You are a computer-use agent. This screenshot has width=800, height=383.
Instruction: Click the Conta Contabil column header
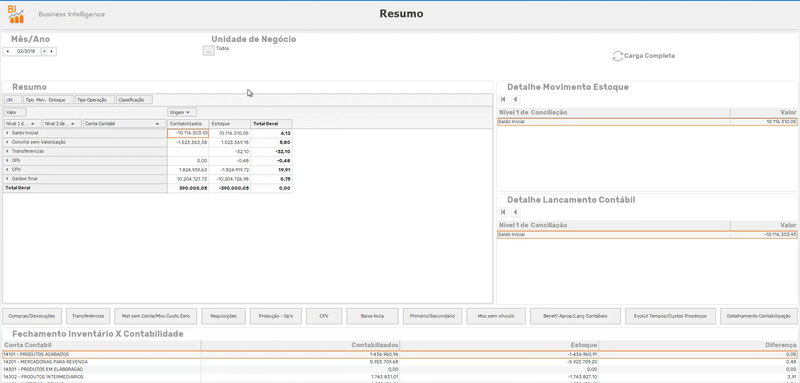[102, 345]
